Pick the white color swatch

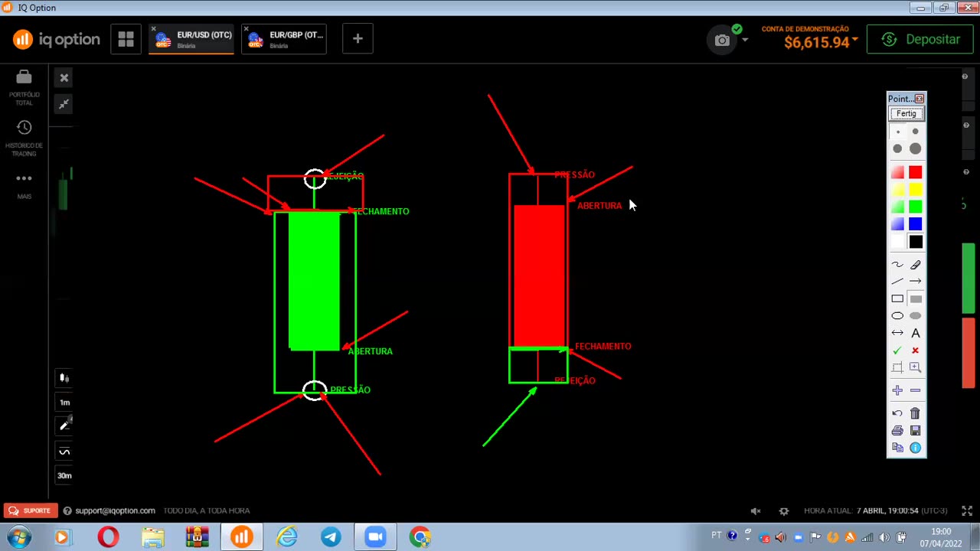pos(898,242)
